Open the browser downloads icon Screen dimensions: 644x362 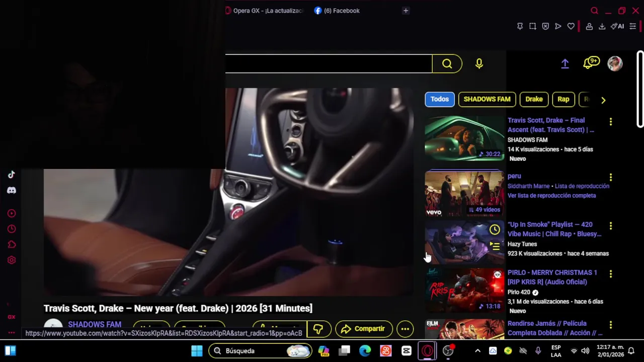click(x=602, y=26)
